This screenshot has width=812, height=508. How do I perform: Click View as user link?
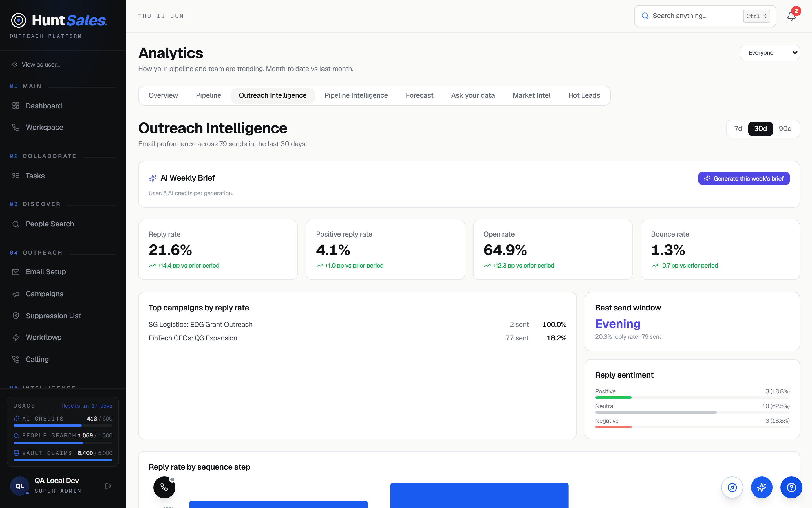36,65
